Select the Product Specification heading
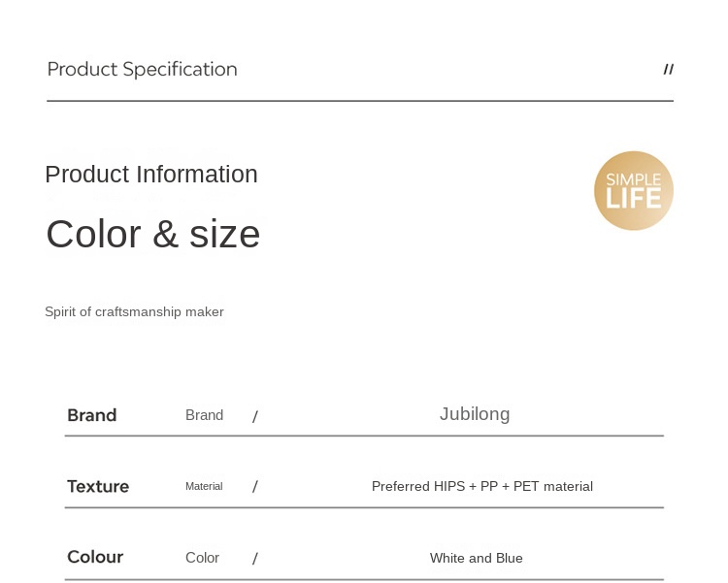 [142, 69]
